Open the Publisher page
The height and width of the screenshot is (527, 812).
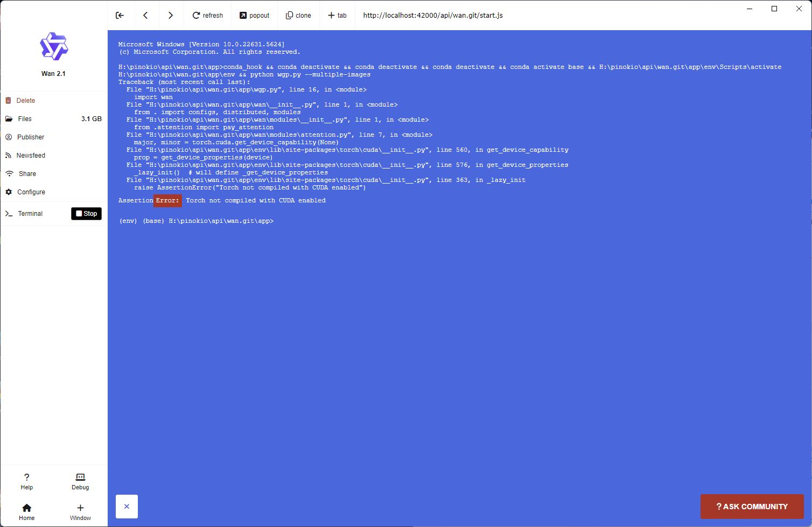point(54,137)
